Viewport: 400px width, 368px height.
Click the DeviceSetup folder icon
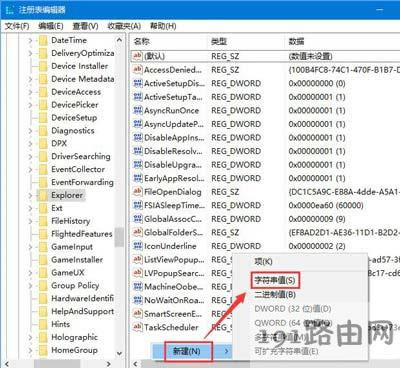pyautogui.click(x=43, y=118)
